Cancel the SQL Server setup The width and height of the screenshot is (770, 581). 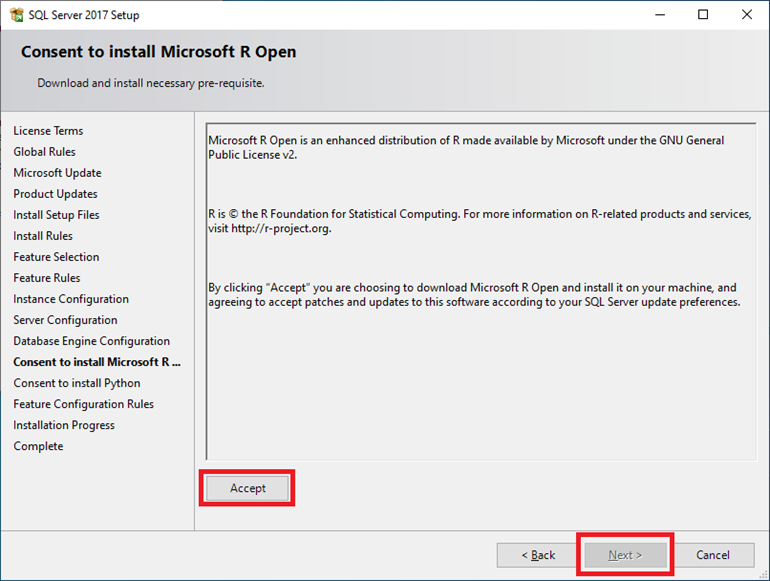(713, 555)
